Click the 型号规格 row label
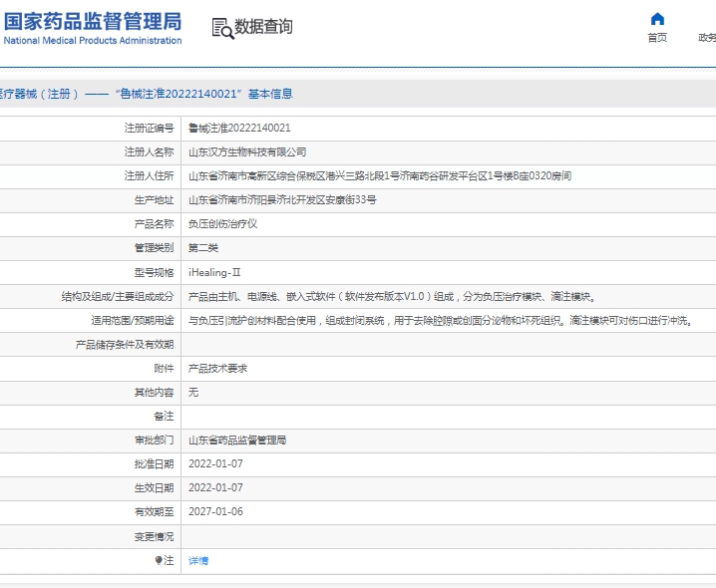 click(x=154, y=272)
